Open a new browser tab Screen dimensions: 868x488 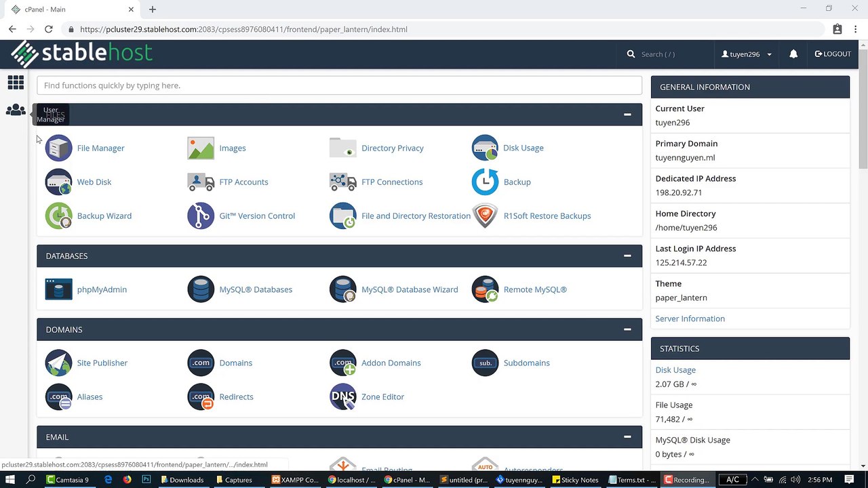tap(153, 9)
